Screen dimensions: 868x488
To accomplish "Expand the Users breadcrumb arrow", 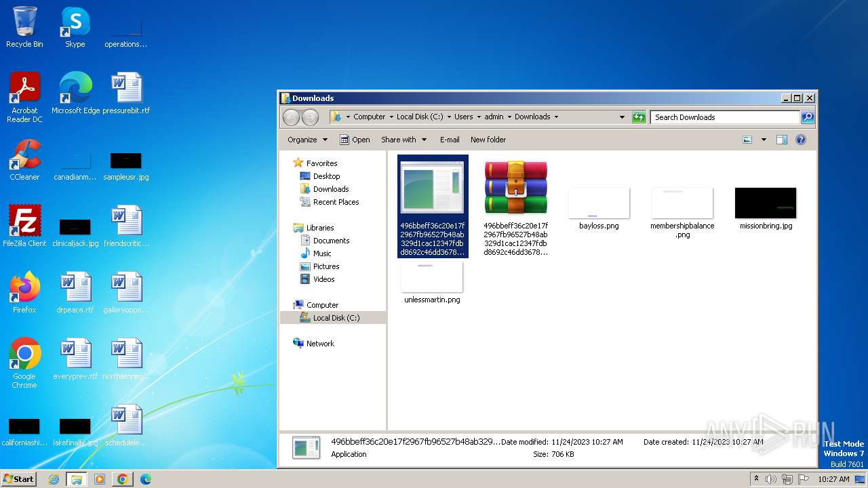I will click(x=478, y=117).
